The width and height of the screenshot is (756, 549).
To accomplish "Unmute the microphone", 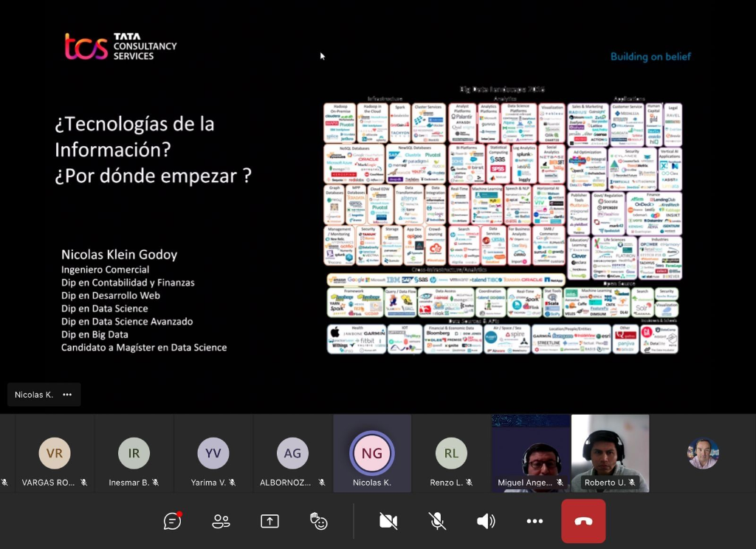I will [437, 521].
